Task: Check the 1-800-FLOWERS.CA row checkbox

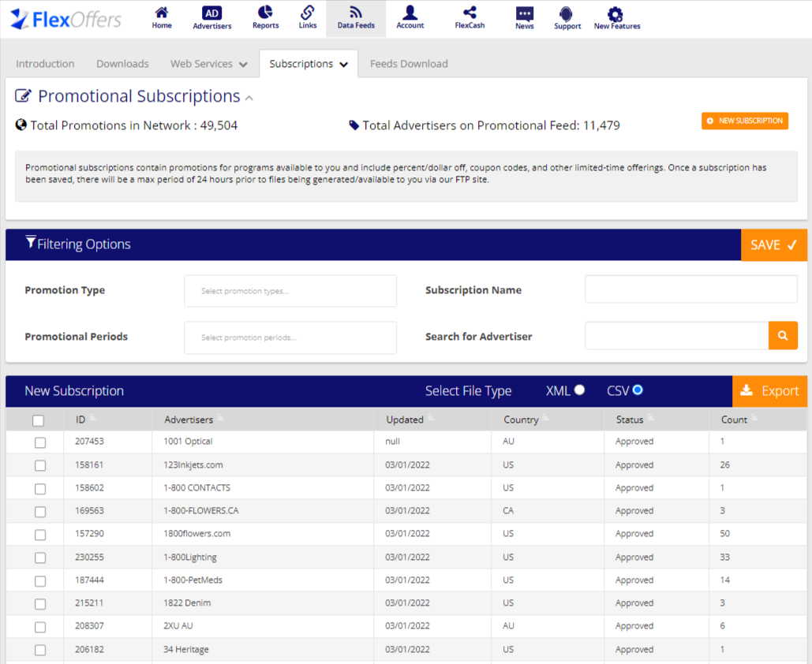Action: point(40,511)
